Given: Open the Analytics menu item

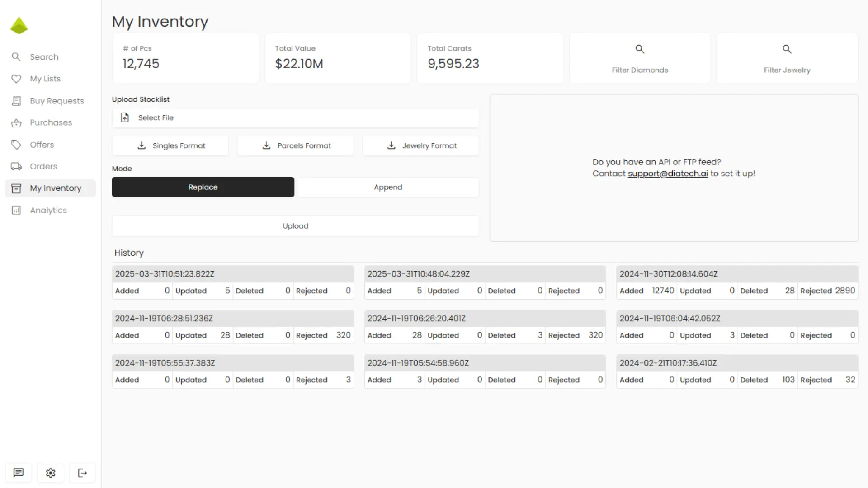Looking at the screenshot, I should [48, 210].
